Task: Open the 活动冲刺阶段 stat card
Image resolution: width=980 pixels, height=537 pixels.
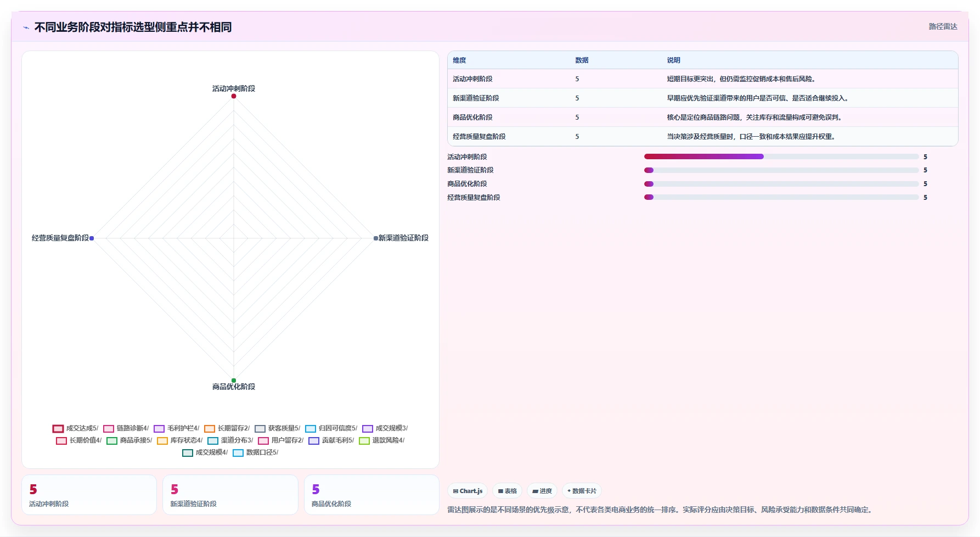Action: click(x=89, y=495)
